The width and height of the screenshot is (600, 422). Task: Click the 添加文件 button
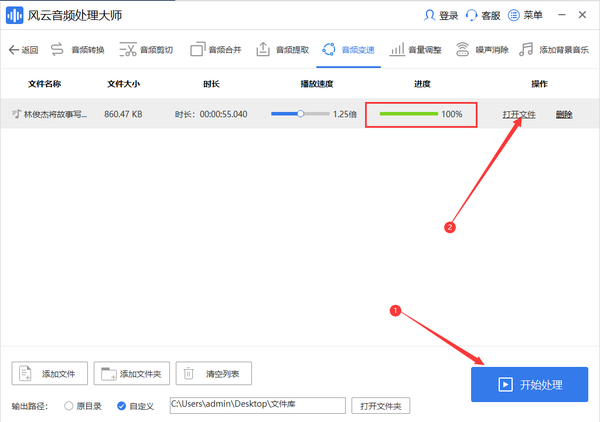point(49,373)
